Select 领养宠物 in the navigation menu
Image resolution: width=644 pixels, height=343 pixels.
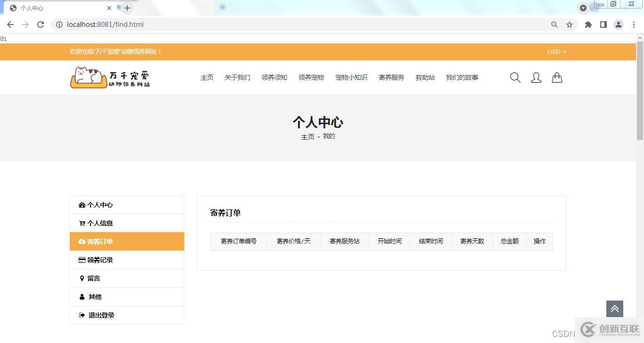[311, 77]
